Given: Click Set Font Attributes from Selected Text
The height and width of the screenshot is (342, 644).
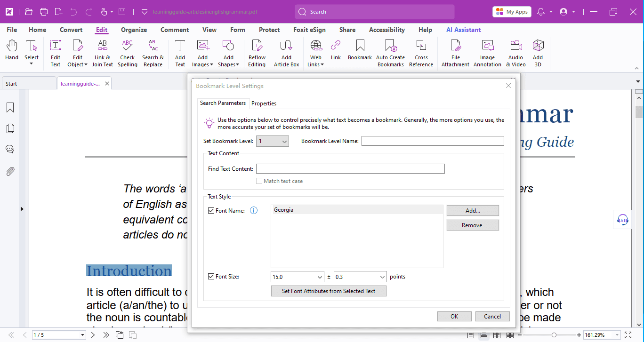Looking at the screenshot, I should tap(329, 291).
